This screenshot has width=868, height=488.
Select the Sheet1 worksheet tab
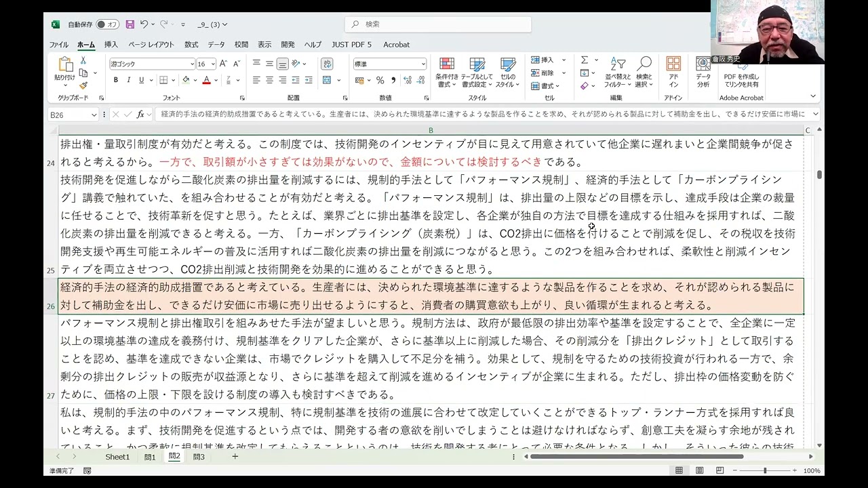tap(117, 457)
